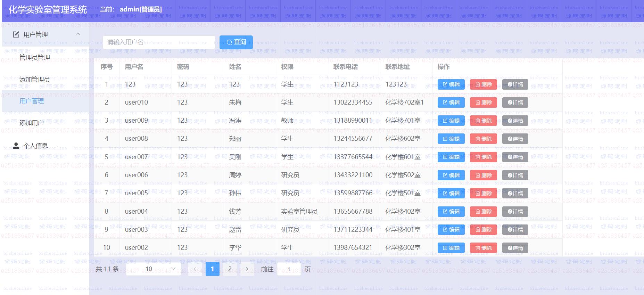
Task: Open the page size dropdown
Action: [153, 269]
